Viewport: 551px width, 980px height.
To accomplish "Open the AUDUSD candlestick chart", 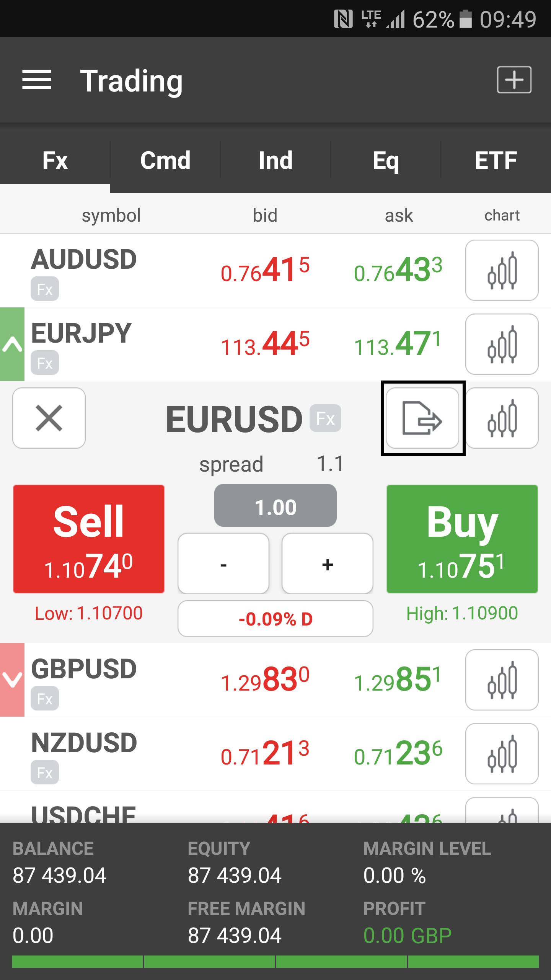I will pos(502,270).
